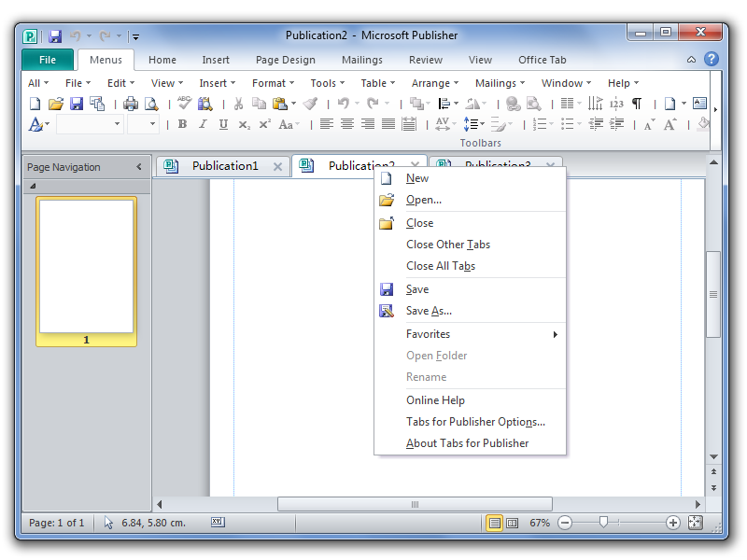This screenshot has width=747, height=560.
Task: Click the vertical scrollbar thumb
Action: point(713,294)
